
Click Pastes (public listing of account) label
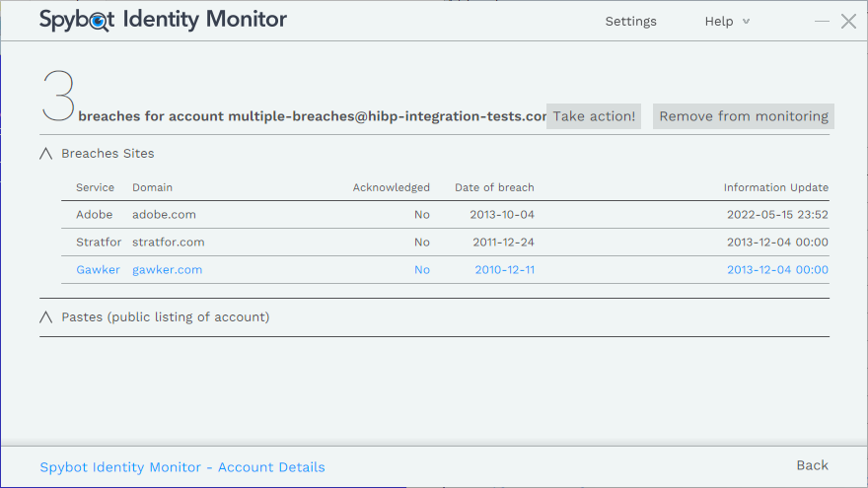(166, 317)
